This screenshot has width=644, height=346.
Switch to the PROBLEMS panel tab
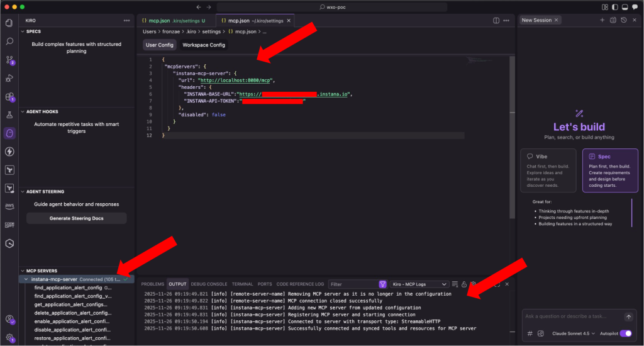click(x=152, y=284)
